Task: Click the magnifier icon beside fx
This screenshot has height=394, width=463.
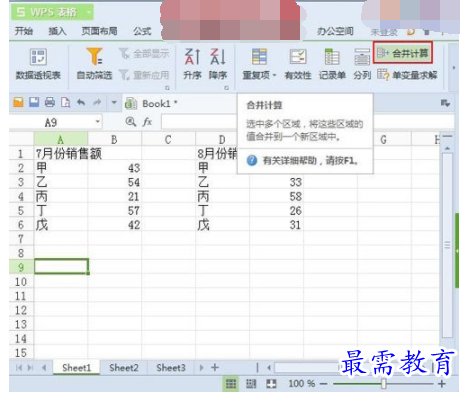Action: pos(131,122)
